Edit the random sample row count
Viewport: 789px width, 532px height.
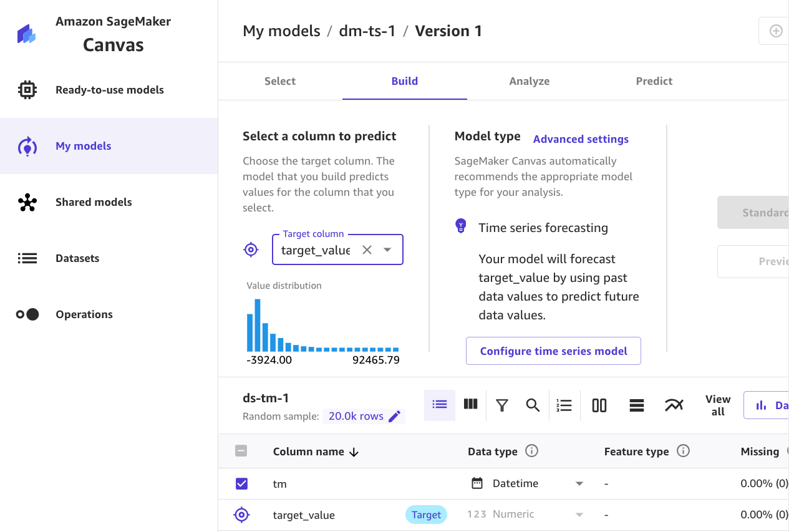395,417
